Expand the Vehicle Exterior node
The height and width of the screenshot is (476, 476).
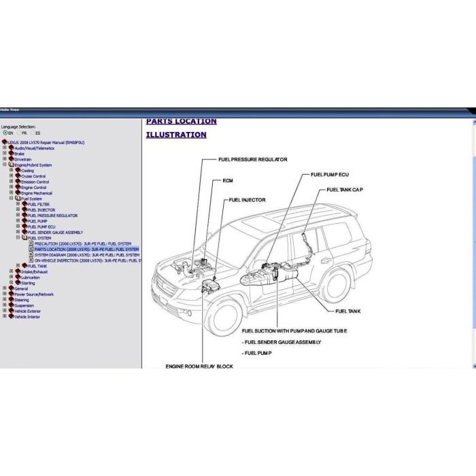[x=5, y=310]
